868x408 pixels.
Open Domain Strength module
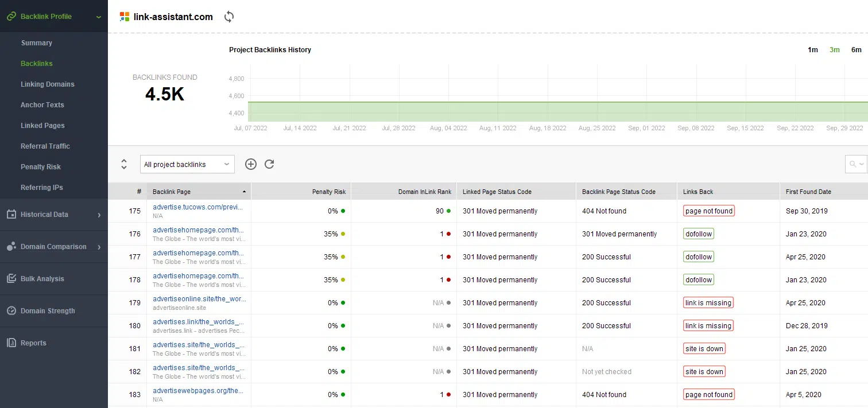[x=48, y=311]
